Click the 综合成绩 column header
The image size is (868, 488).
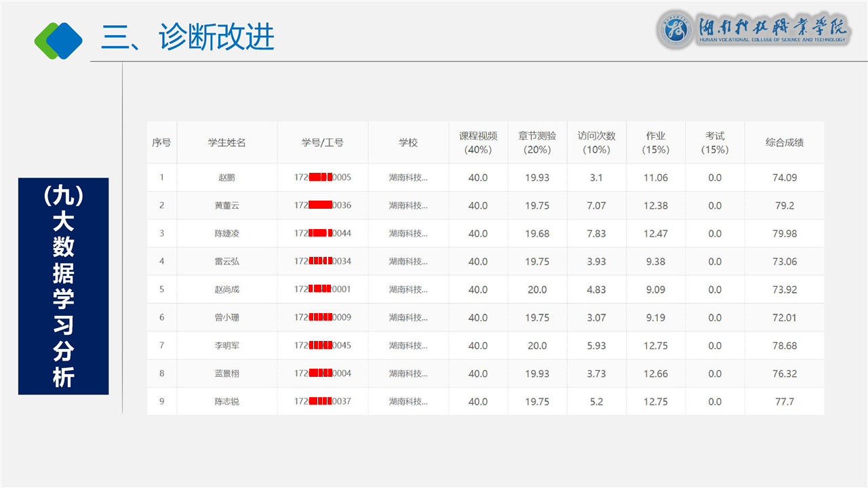pos(785,142)
